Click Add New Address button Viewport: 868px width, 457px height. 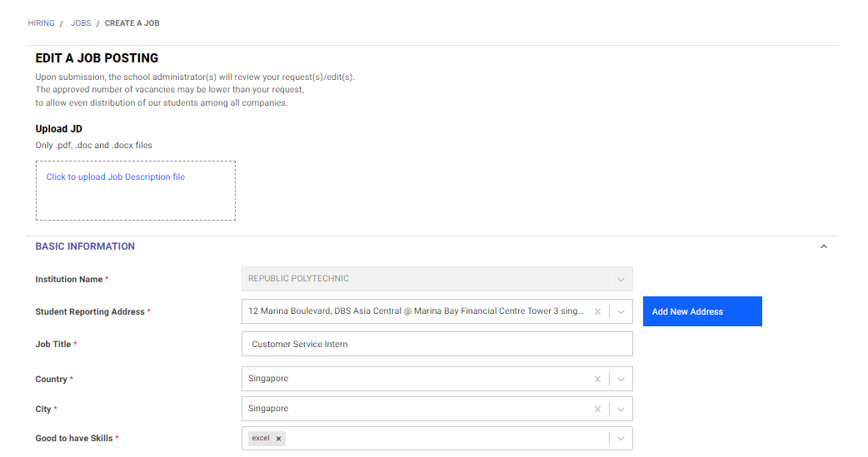[x=702, y=311]
